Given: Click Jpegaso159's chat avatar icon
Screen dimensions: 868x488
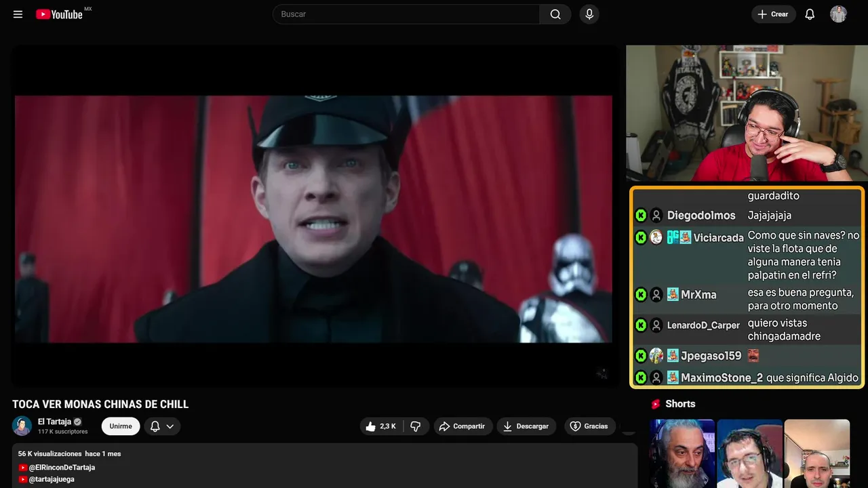Looking at the screenshot, I should click(656, 356).
